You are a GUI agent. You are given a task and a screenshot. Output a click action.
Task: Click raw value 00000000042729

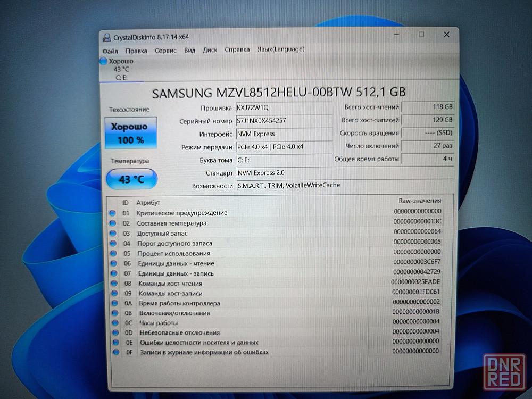417,272
